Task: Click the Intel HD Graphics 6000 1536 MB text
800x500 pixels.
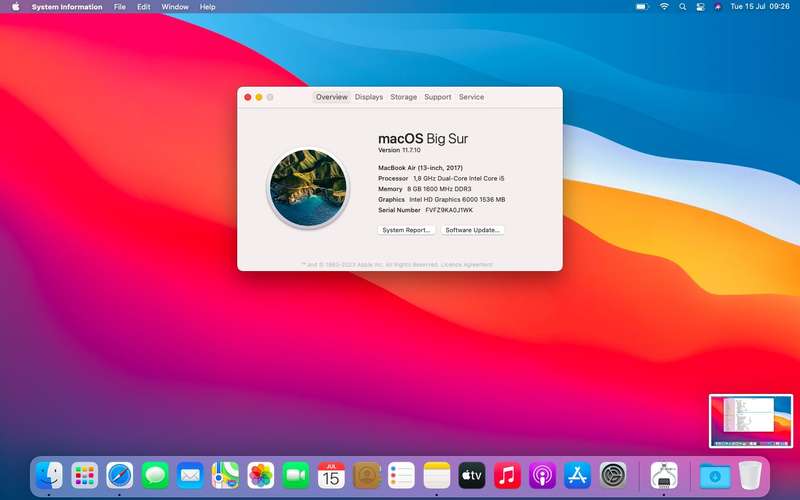Action: click(457, 199)
